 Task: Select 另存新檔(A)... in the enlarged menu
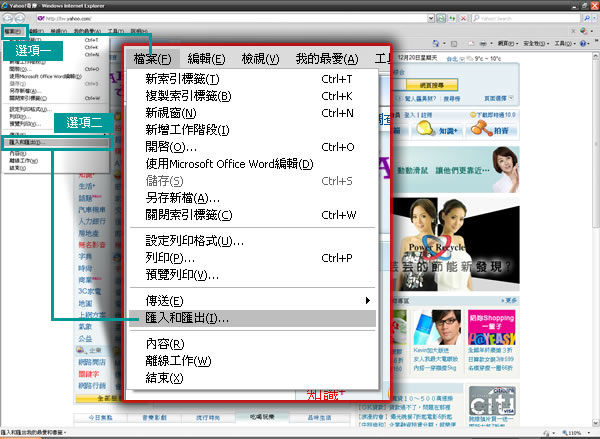pos(253,198)
